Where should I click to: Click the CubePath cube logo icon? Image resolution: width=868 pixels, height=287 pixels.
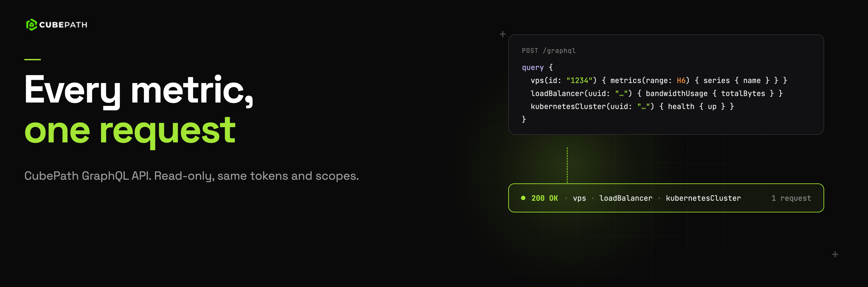coord(31,24)
